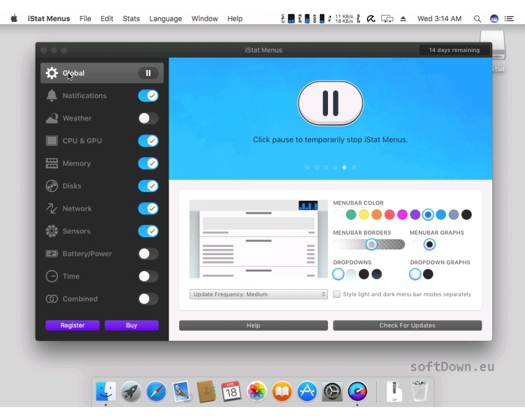Open the iStat Menus application menu
The image size is (525, 420).
49,19
